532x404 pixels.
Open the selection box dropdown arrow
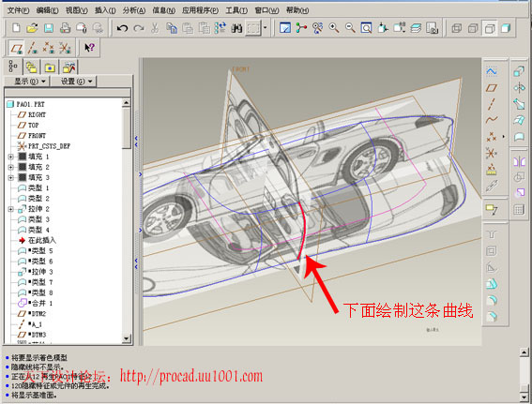[265, 28]
